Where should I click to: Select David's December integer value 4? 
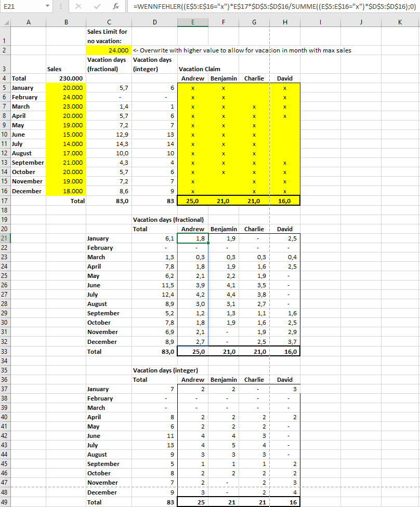point(285,492)
